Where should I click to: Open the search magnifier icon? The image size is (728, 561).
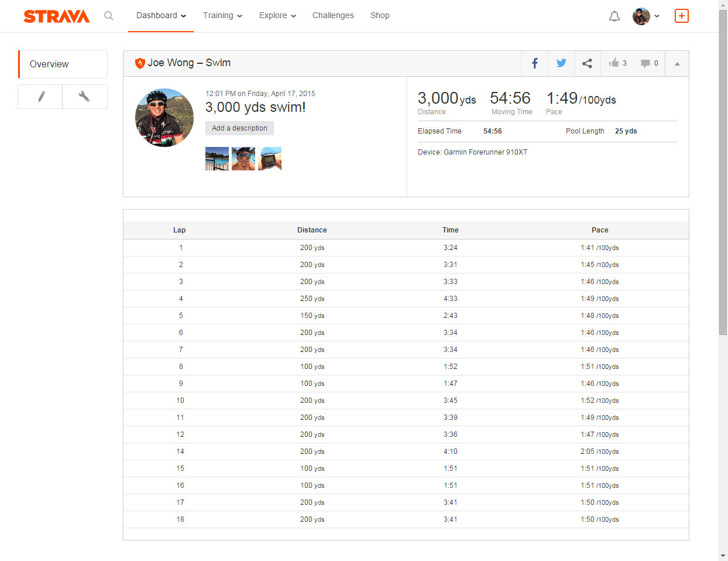tap(109, 16)
